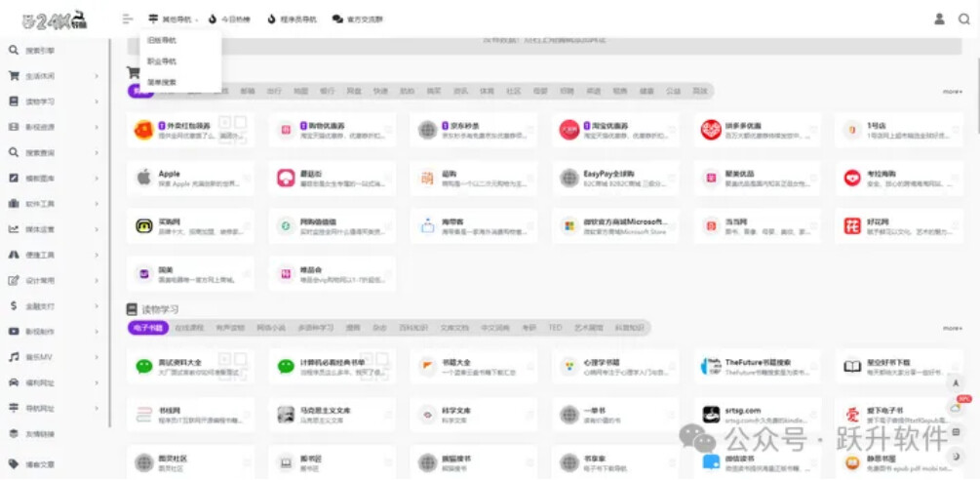Image resolution: width=980 pixels, height=480 pixels.
Task: Expand the 软件工具 sidebar chevron
Action: [97, 204]
